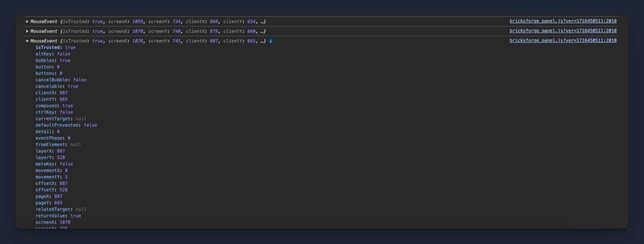
Task: Click the defaultPrevented property
Action: pyautogui.click(x=65, y=125)
